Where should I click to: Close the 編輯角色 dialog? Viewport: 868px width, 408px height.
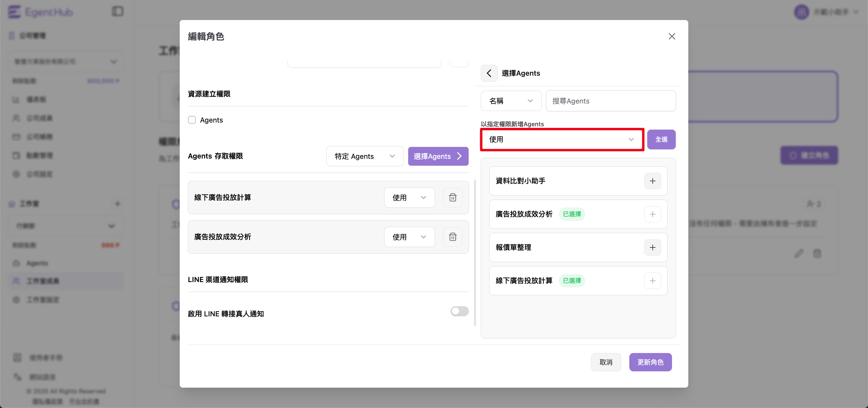(672, 36)
